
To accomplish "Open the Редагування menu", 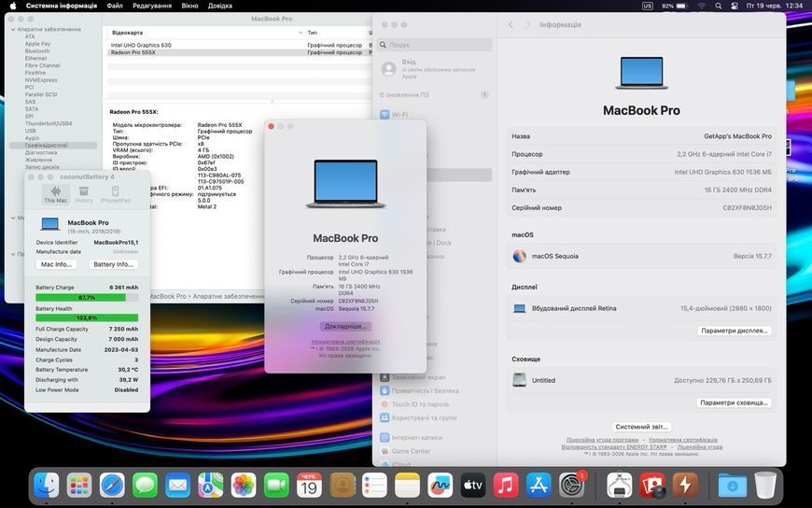I will coord(153,6).
